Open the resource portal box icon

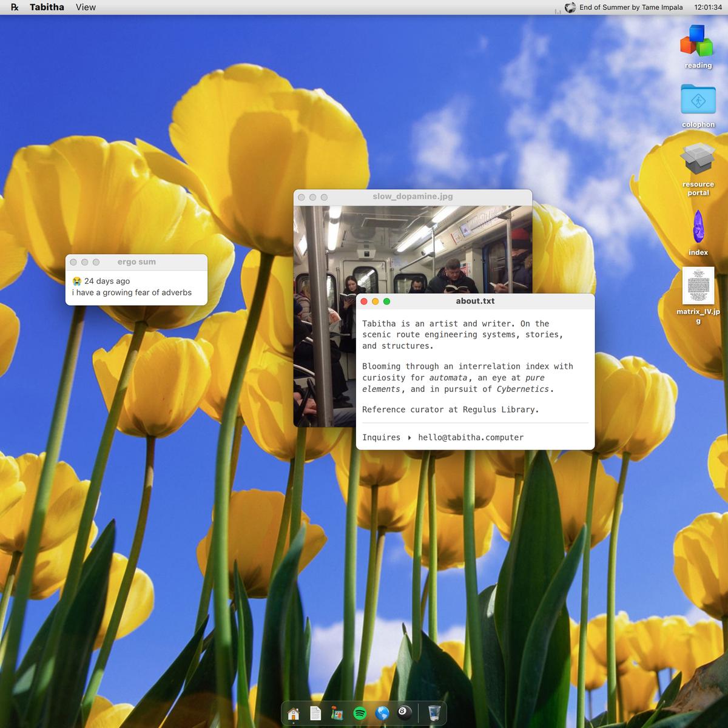698,160
